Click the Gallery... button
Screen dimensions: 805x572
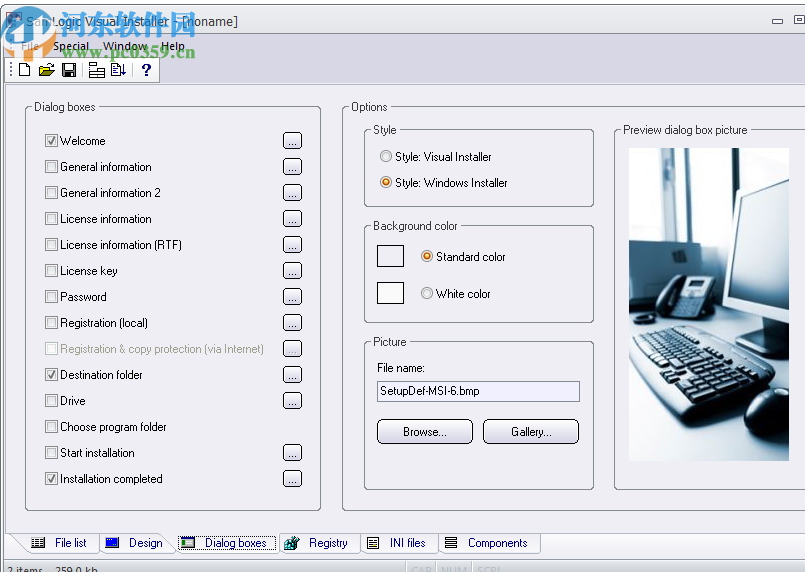[531, 431]
